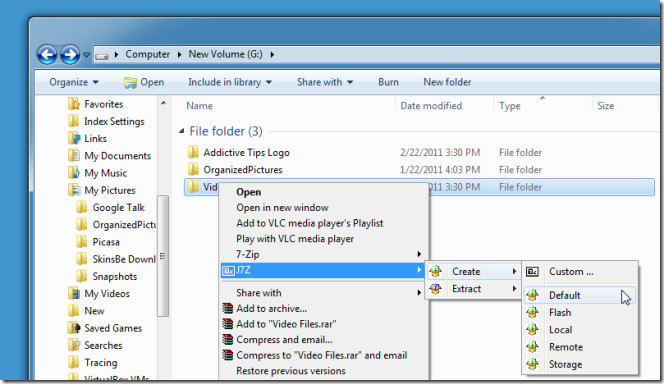Go forward with the Forward arrow button

[x=70, y=55]
